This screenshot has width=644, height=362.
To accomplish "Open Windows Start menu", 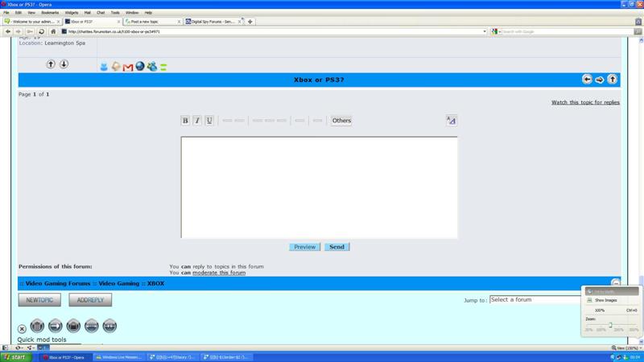I will [15, 357].
